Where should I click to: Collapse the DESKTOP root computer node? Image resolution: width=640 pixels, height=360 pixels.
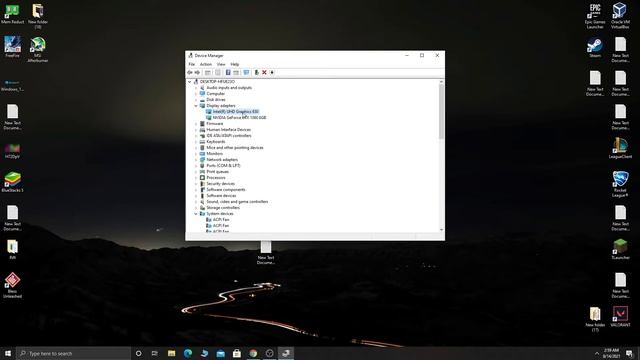[x=189, y=82]
